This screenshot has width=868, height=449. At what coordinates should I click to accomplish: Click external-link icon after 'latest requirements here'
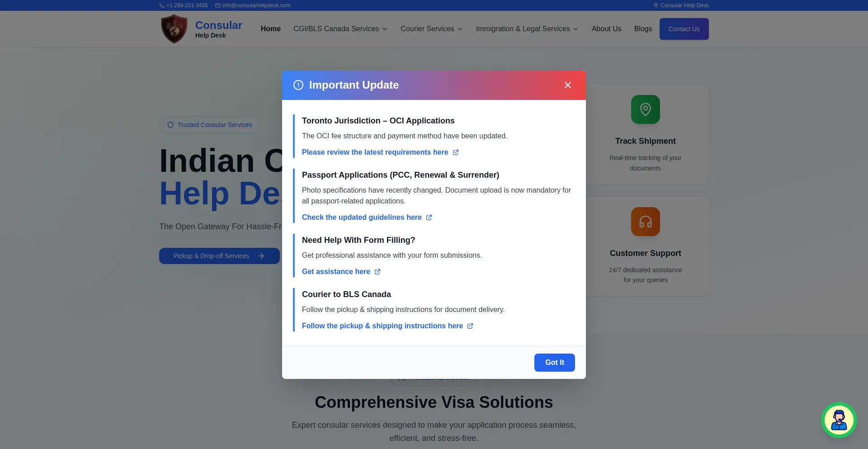tap(456, 152)
